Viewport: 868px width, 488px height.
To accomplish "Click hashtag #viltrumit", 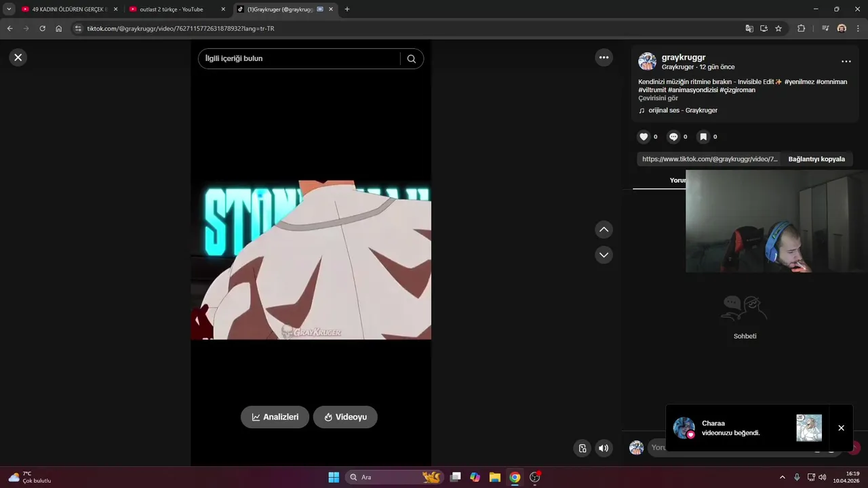I will coord(652,90).
